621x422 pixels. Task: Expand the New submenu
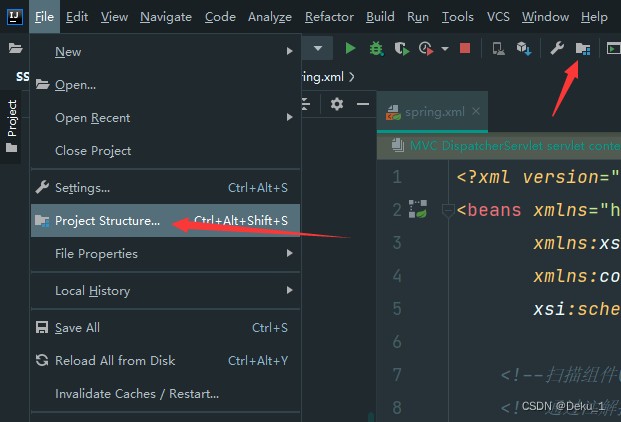tap(166, 51)
